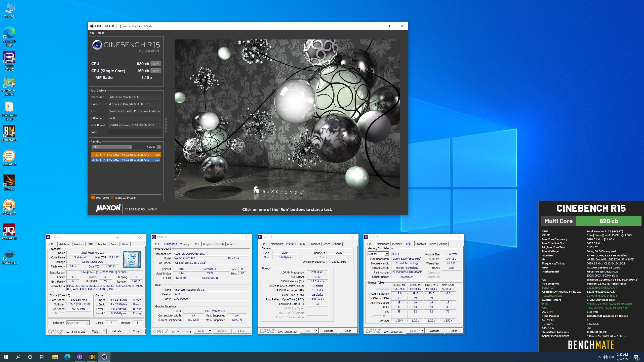Open taskbar Search icon

(x=18, y=357)
